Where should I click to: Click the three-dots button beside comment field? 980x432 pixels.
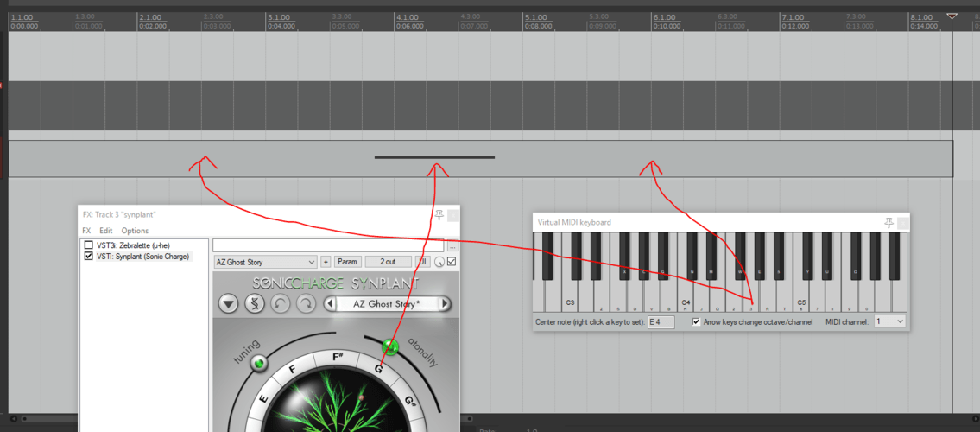tap(452, 247)
